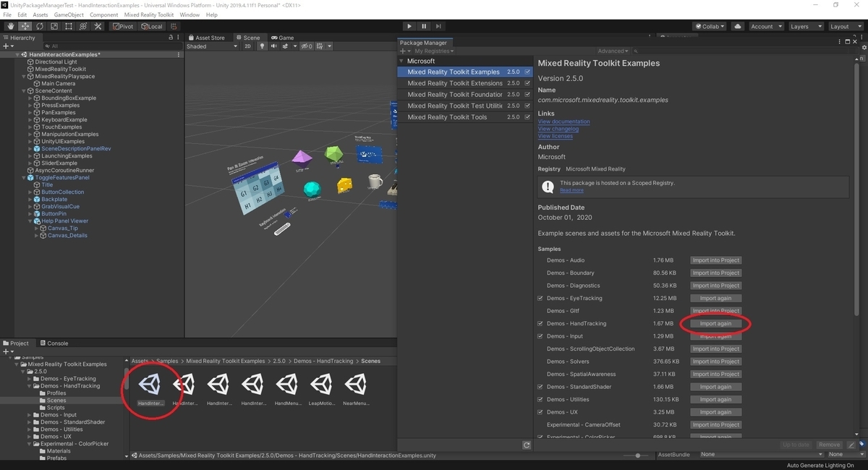868x470 pixels.
Task: Open the Console tab
Action: tap(54, 343)
